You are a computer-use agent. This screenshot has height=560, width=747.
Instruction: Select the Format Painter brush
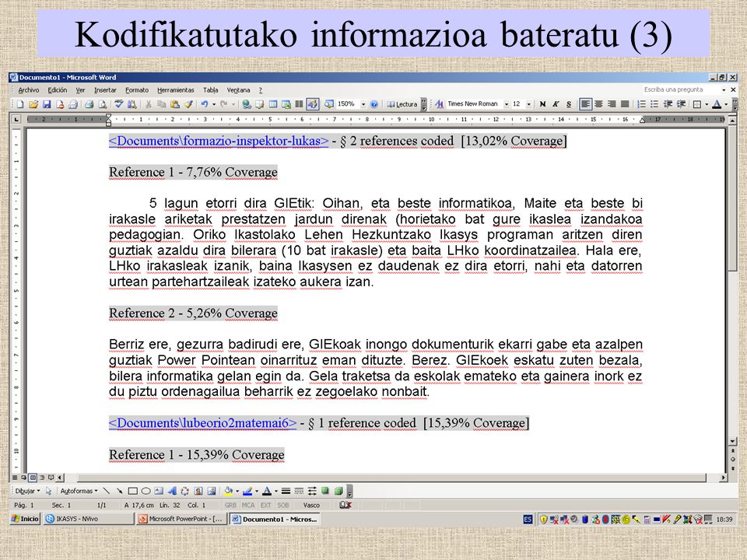point(188,104)
